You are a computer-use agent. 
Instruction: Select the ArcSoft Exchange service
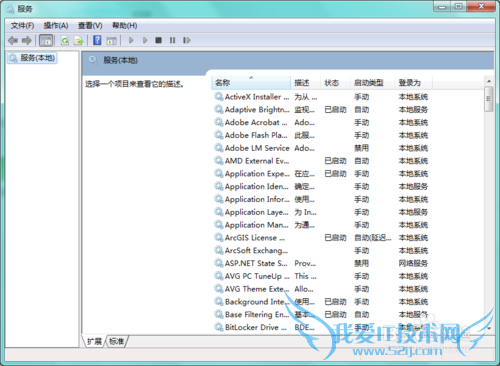(x=321, y=250)
